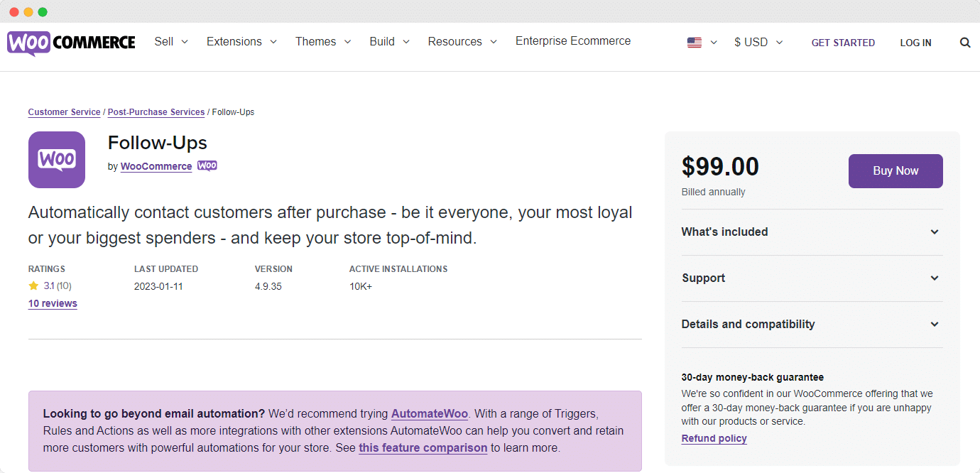Expand the What's included section
The height and width of the screenshot is (473, 980).
tap(812, 232)
